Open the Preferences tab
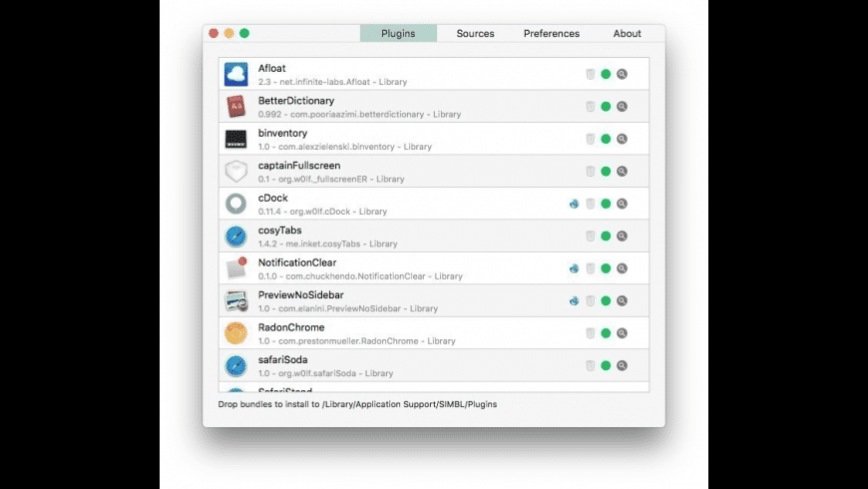The image size is (868, 489). tap(551, 34)
